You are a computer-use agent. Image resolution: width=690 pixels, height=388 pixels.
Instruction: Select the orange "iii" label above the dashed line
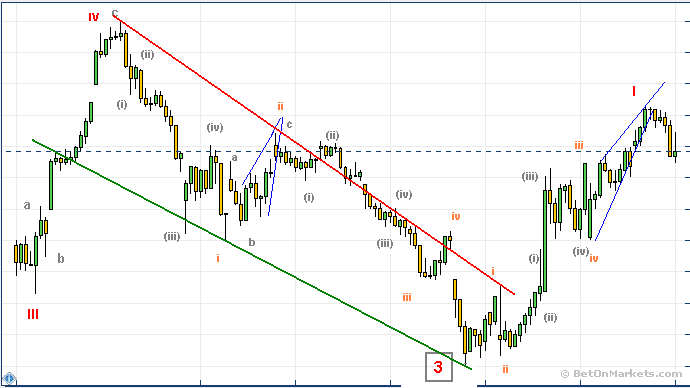[x=579, y=145]
